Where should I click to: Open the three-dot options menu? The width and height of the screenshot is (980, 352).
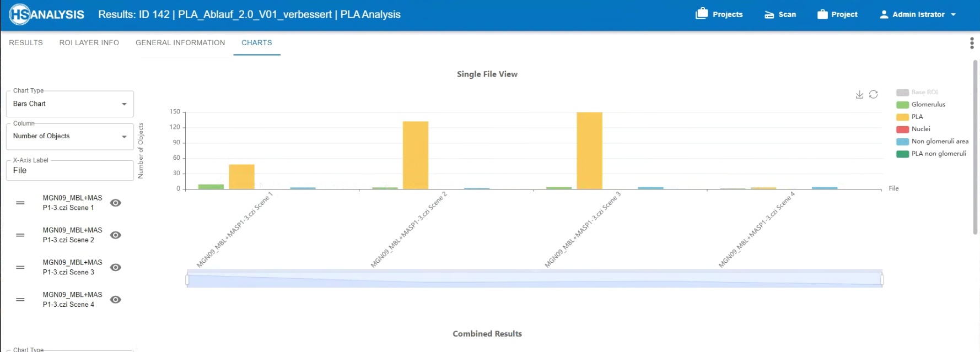pos(972,44)
